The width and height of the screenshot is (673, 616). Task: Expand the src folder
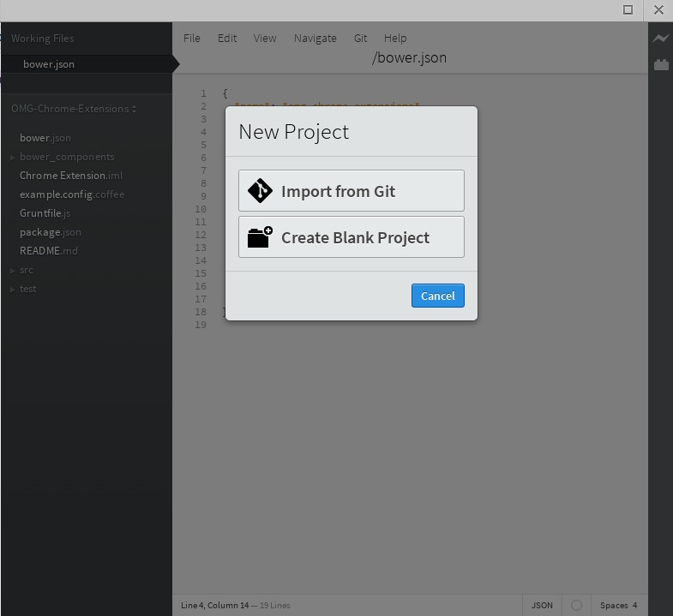26,270
